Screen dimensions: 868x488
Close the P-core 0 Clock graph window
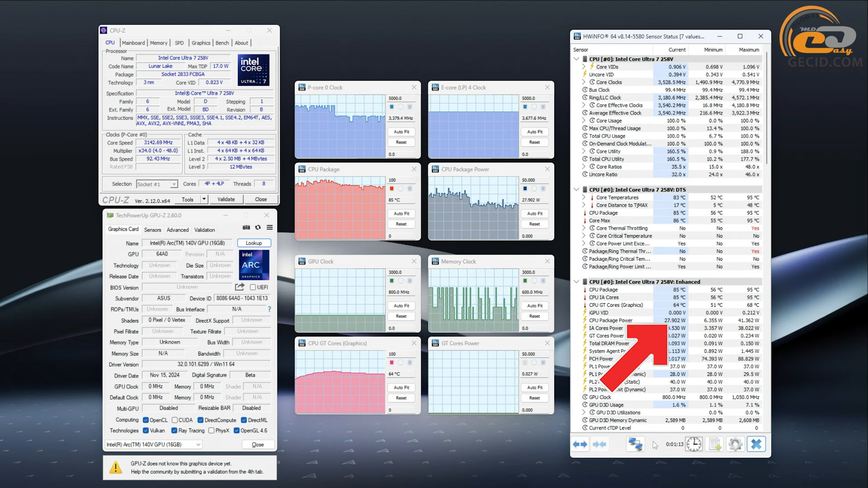coord(414,87)
